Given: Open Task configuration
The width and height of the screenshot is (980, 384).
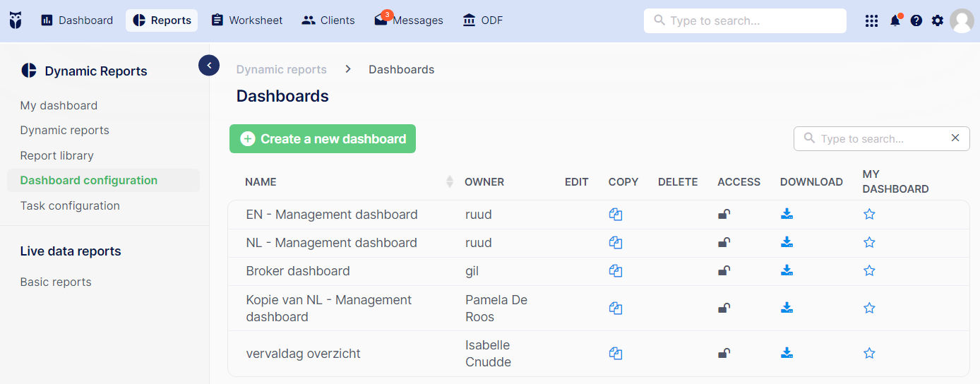Looking at the screenshot, I should pos(70,206).
